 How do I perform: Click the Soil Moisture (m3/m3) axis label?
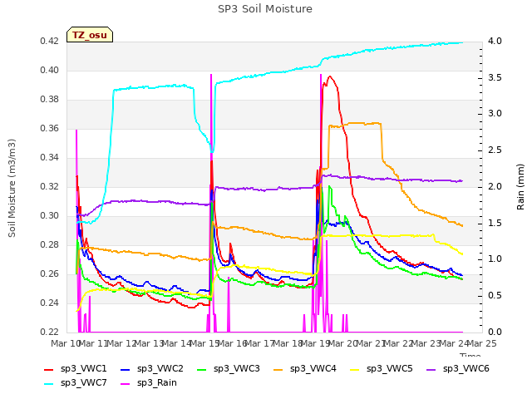(12, 188)
